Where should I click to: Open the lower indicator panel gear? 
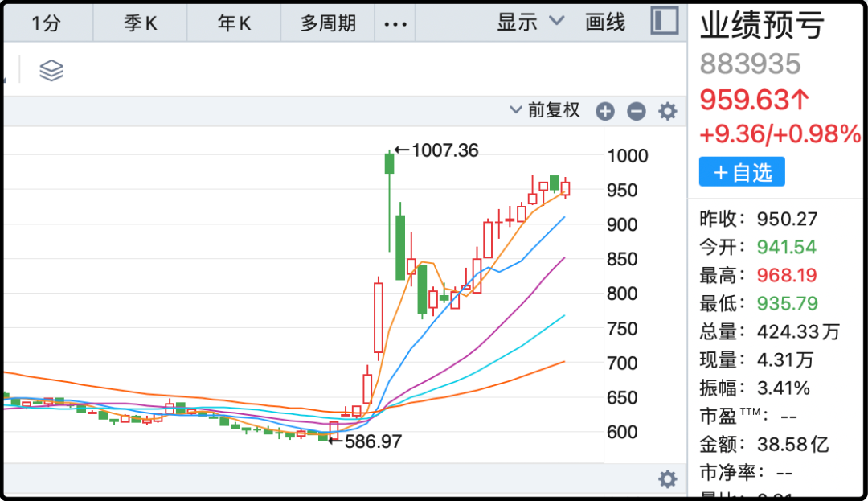(x=668, y=480)
